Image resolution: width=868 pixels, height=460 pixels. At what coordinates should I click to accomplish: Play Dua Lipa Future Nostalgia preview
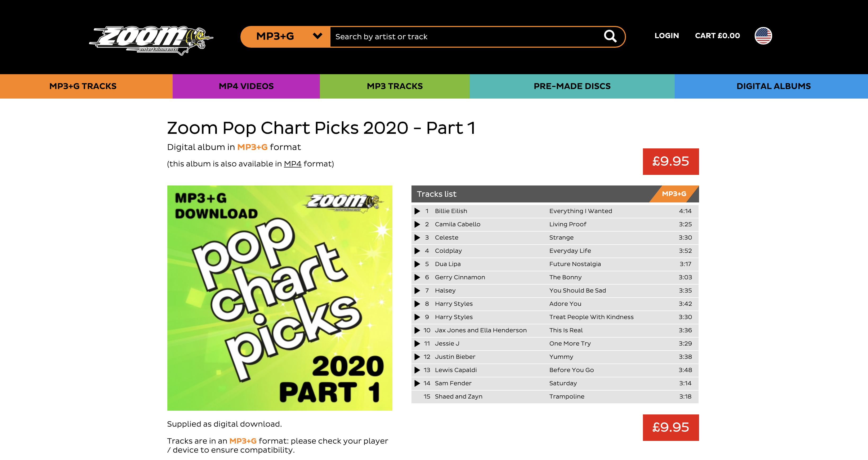417,264
